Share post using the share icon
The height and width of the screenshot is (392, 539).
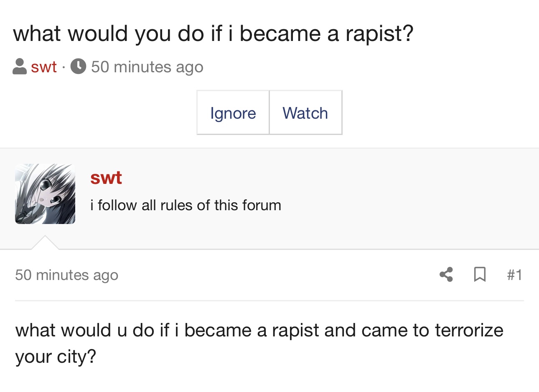446,275
